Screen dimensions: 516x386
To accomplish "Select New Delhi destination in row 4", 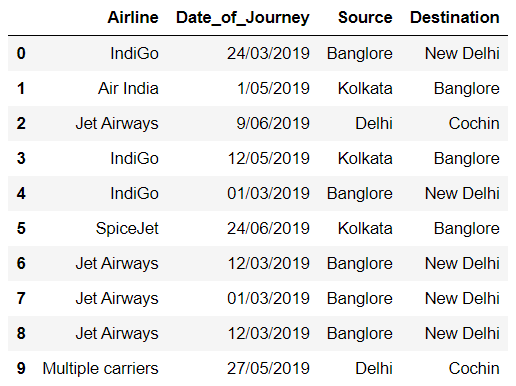I will coord(462,193).
